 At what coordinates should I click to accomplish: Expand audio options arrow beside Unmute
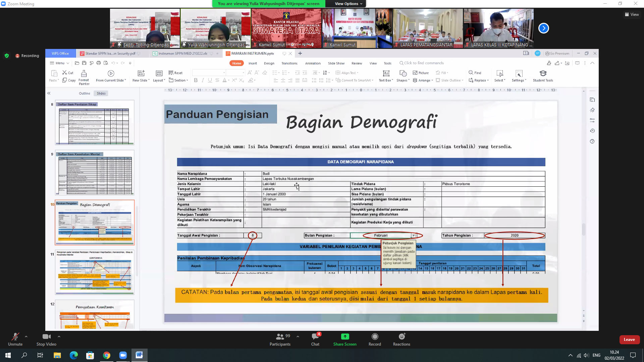[x=26, y=337]
